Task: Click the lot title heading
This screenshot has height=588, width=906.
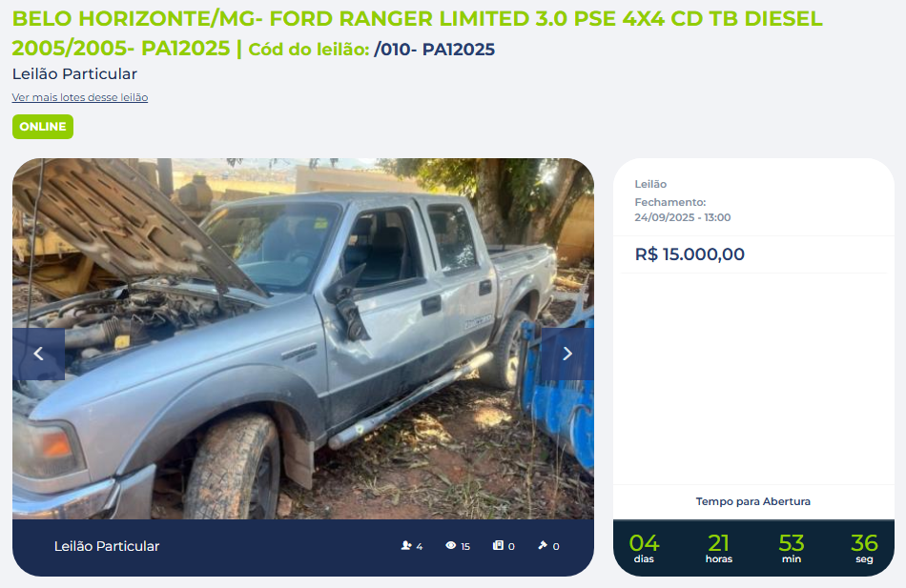Action: 417,33
